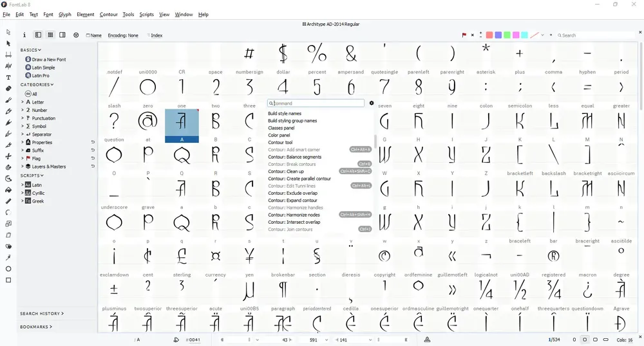Click the sparkle icon left of Search
644x346 pixels.
551,35
